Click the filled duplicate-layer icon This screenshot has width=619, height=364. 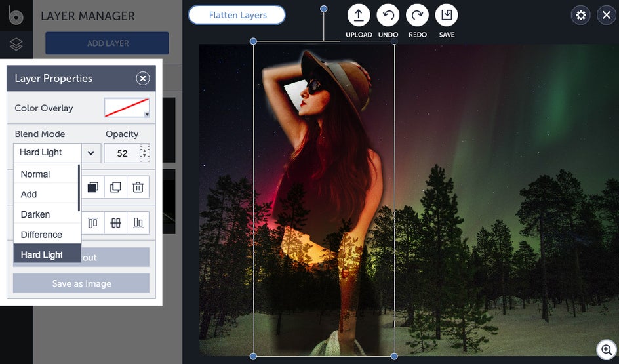tap(92, 187)
